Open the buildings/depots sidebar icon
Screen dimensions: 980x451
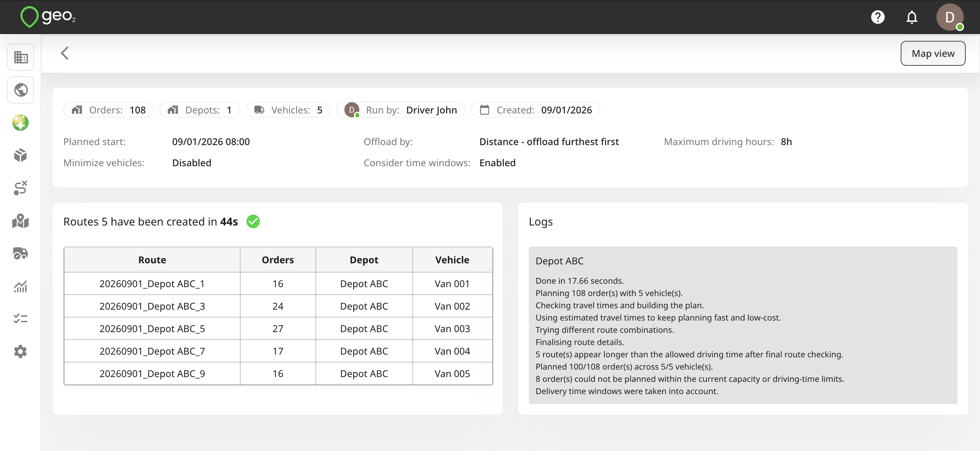pos(20,57)
